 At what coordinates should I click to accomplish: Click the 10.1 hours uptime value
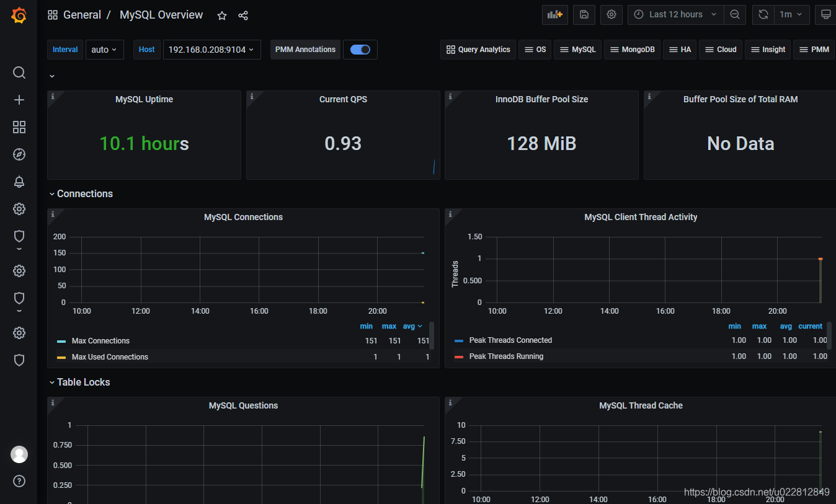click(144, 144)
